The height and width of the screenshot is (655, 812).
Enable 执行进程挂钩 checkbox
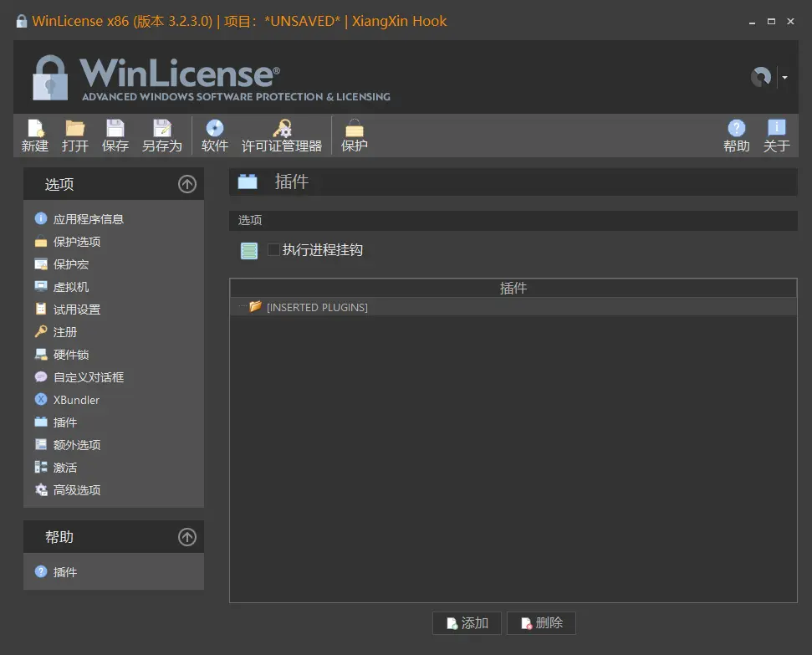click(x=273, y=250)
